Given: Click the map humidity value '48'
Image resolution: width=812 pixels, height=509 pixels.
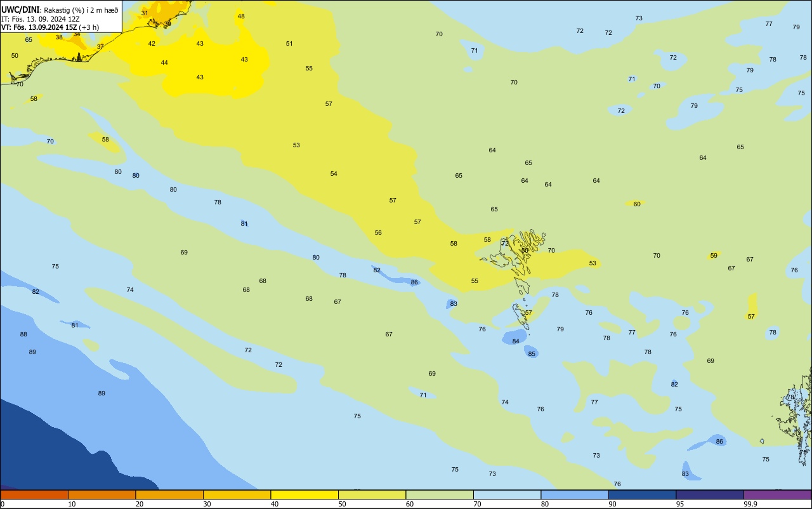Looking at the screenshot, I should tap(241, 16).
